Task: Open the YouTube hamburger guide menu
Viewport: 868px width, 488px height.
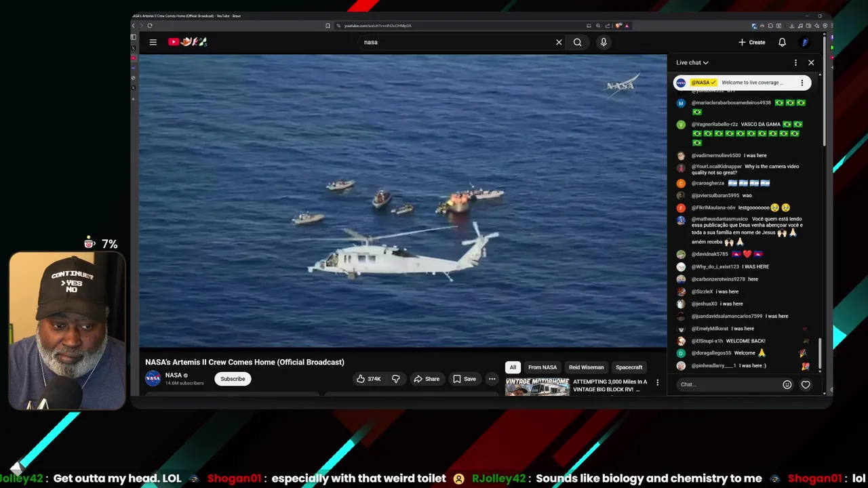Action: tap(153, 42)
